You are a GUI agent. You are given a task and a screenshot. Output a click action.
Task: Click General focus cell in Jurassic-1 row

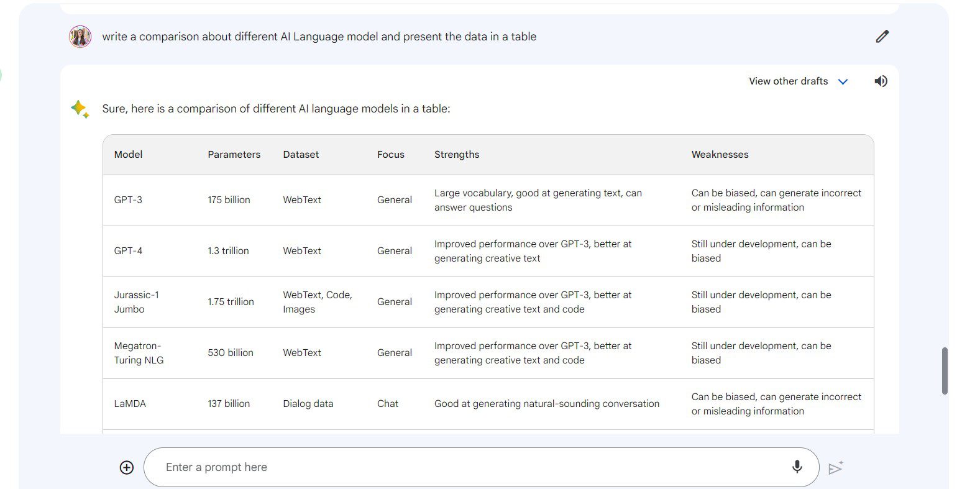click(x=395, y=302)
